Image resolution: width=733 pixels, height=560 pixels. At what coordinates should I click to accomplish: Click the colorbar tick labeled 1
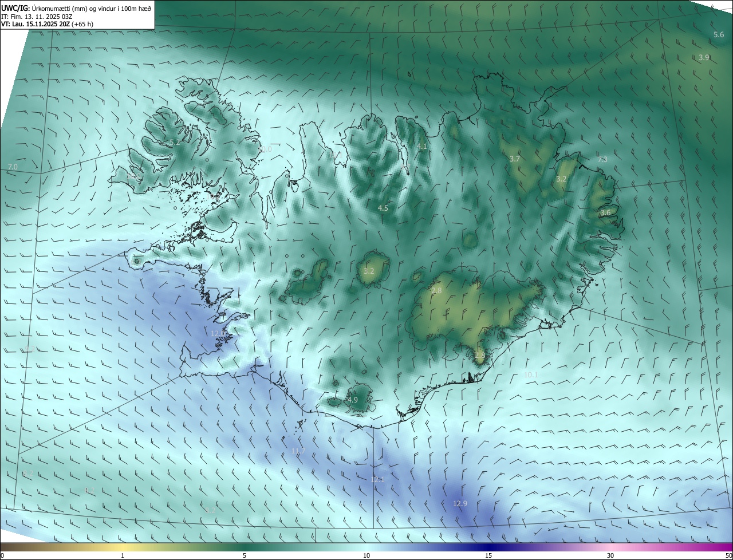[x=123, y=556]
